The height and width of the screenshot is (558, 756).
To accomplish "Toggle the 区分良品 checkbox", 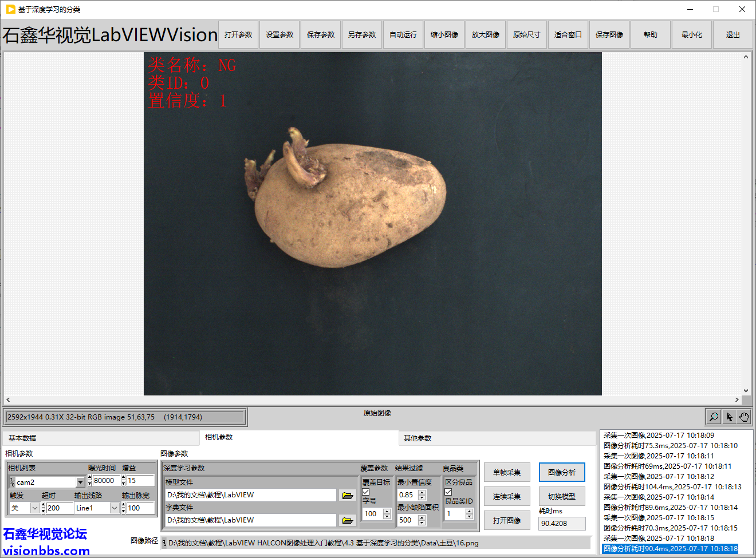I will [448, 492].
